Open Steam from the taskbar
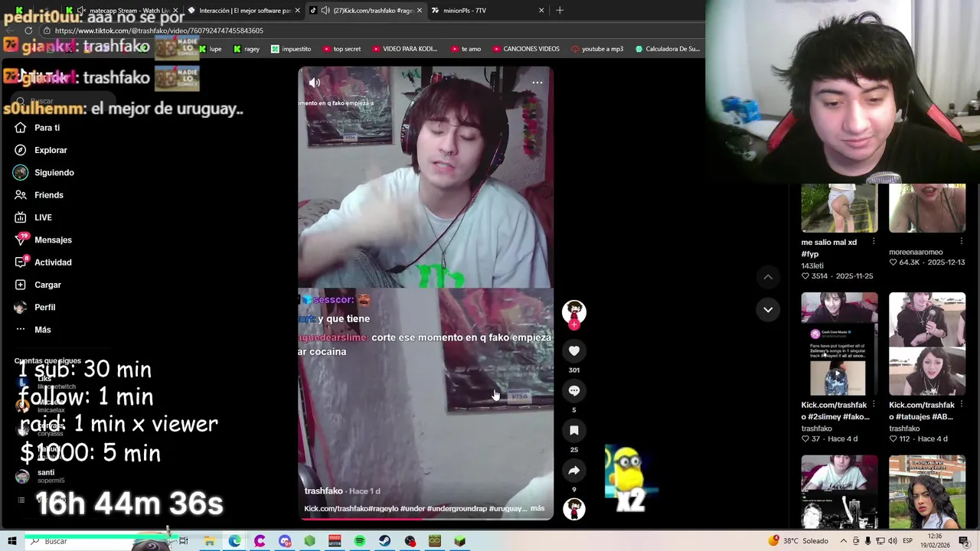The image size is (980, 551). [385, 541]
